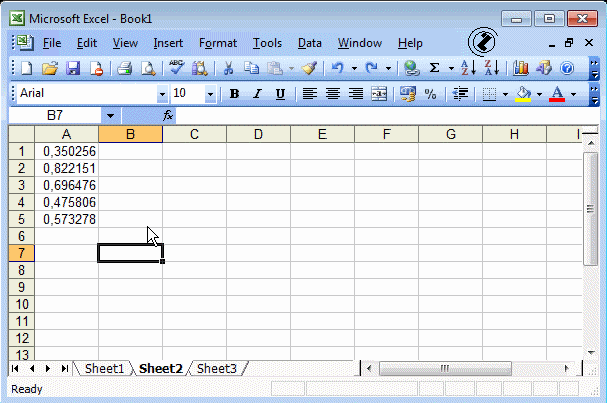Screen dimensions: 607x403
Task: Click the AutoSum sigma icon
Action: 435,68
